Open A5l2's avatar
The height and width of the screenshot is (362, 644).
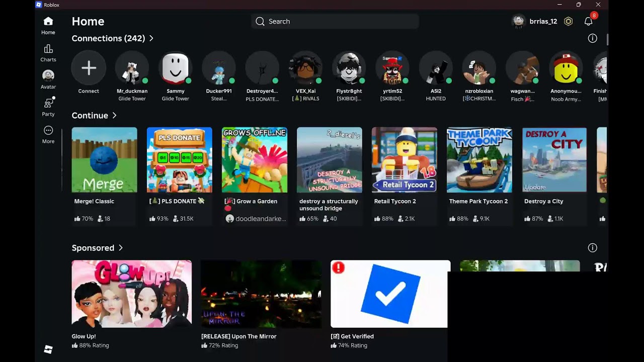click(436, 68)
